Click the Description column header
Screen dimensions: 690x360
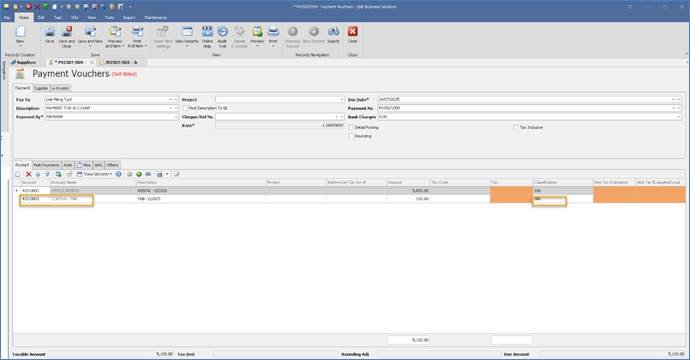pyautogui.click(x=201, y=182)
